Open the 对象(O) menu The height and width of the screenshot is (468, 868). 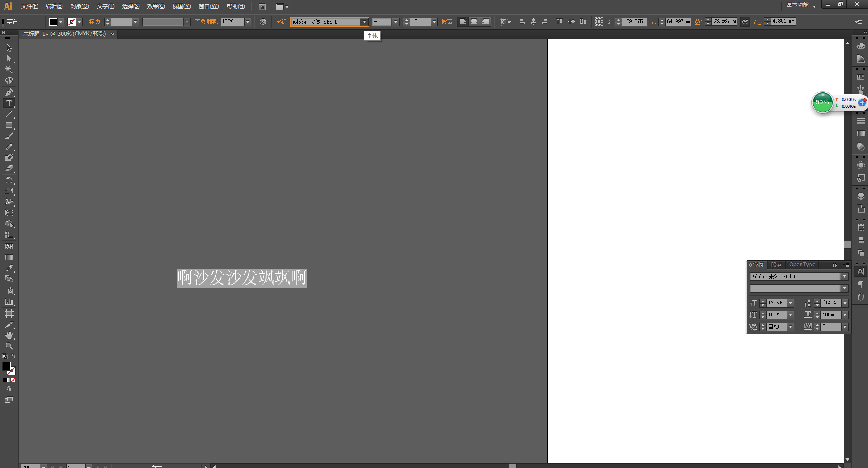(x=79, y=6)
